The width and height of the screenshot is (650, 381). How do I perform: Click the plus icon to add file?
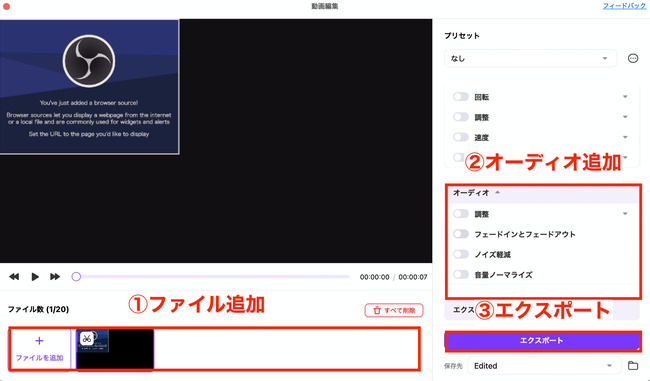pos(39,341)
